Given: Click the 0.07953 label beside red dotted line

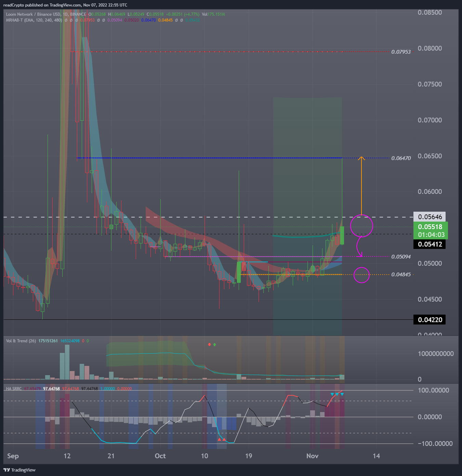Looking at the screenshot, I should [401, 52].
